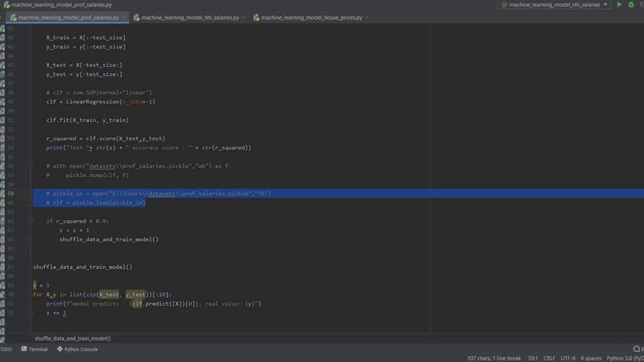The width and height of the screenshot is (644, 362).
Task: Click 'y_test = y[-test_size:]' line
Action: (x=84, y=74)
